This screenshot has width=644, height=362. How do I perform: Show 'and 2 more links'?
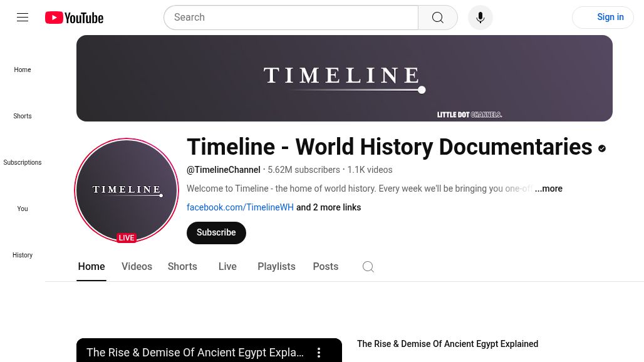pos(328,207)
